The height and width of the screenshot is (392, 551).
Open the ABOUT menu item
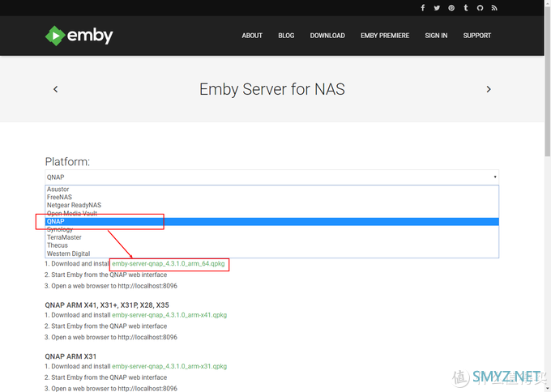(x=252, y=36)
